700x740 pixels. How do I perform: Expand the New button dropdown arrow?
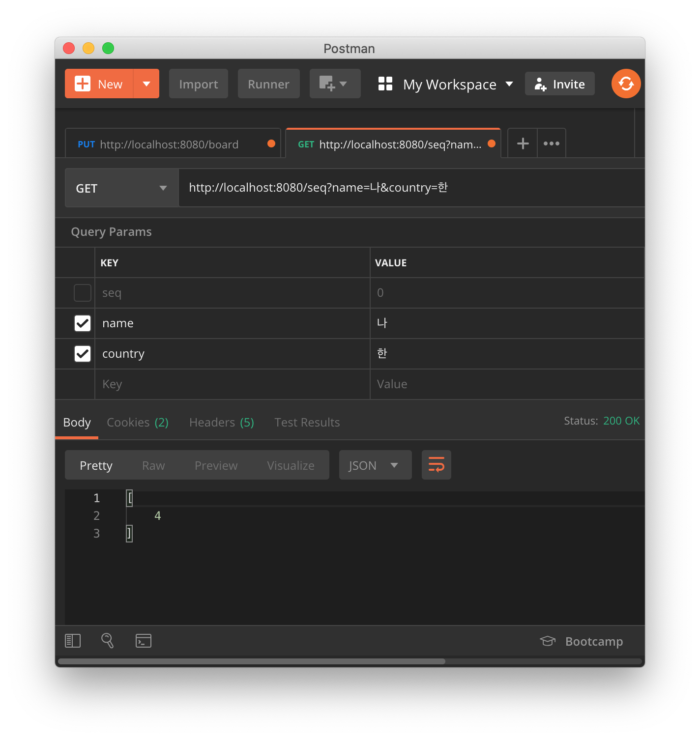click(146, 84)
